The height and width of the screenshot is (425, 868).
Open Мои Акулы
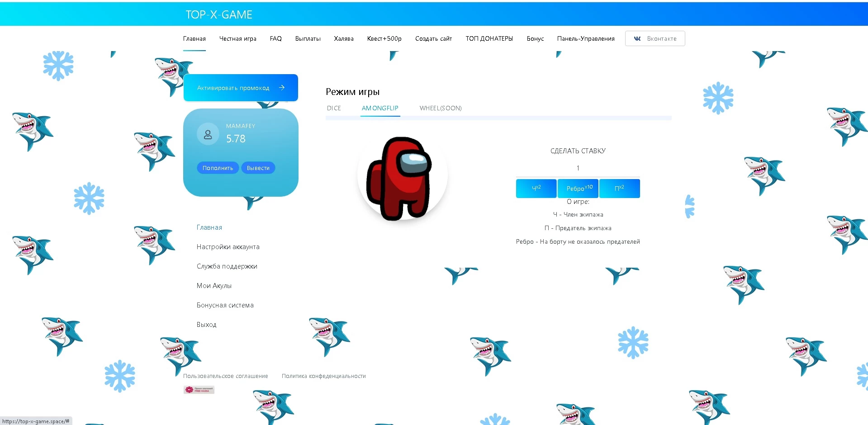(x=214, y=286)
